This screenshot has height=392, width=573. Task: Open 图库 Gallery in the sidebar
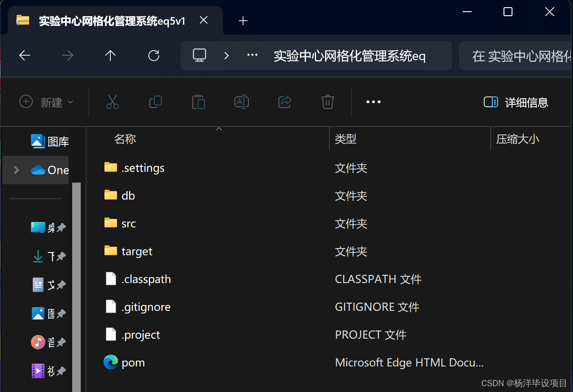point(49,142)
